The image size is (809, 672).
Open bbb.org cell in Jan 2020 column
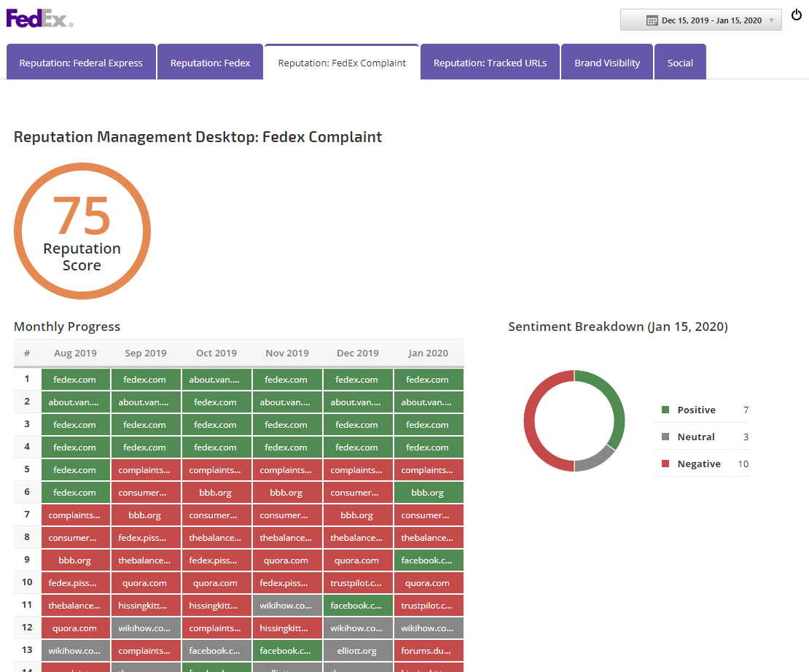(x=428, y=493)
